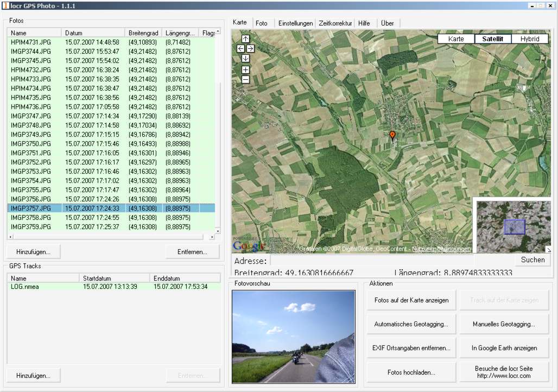Switch map view to Hybrid mode
The height and width of the screenshot is (392, 558).
[529, 39]
